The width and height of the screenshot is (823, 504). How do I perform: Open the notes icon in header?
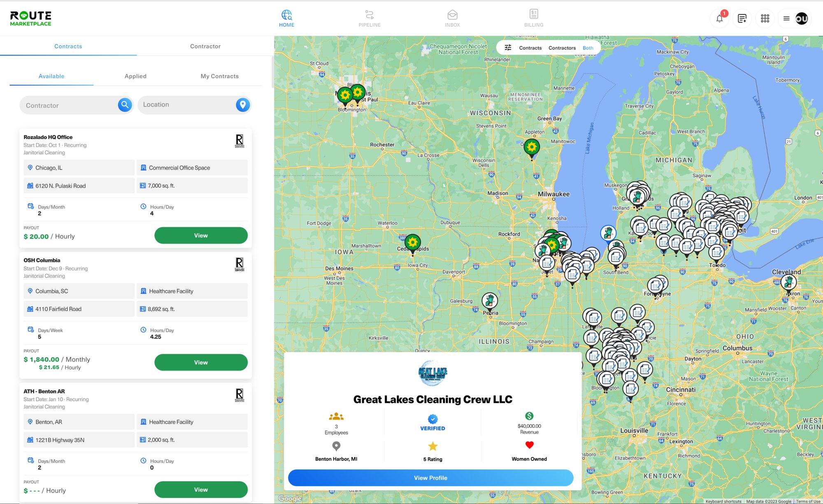[742, 19]
